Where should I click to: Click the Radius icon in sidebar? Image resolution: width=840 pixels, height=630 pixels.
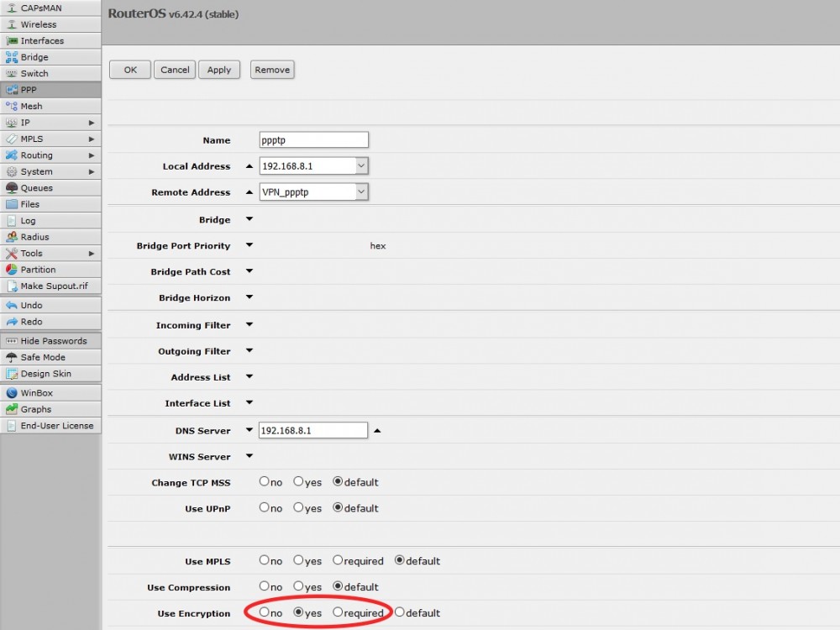12,237
